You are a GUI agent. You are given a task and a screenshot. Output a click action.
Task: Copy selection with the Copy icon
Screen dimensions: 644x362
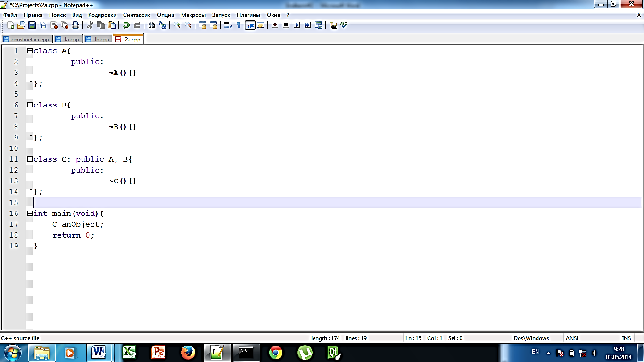(100, 25)
